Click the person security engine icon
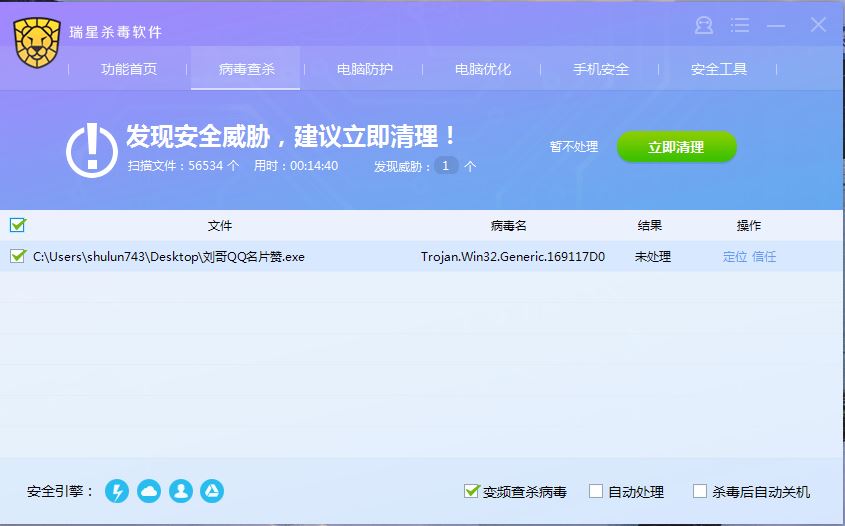 181,491
